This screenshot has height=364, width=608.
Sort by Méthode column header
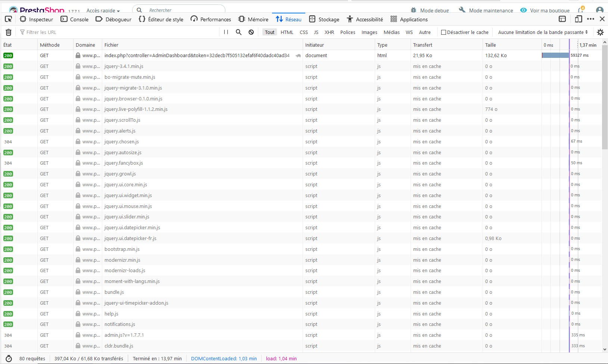click(x=55, y=45)
